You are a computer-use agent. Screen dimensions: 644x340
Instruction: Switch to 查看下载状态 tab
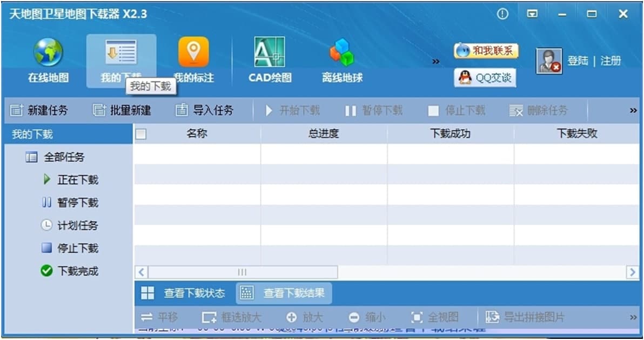pyautogui.click(x=183, y=293)
